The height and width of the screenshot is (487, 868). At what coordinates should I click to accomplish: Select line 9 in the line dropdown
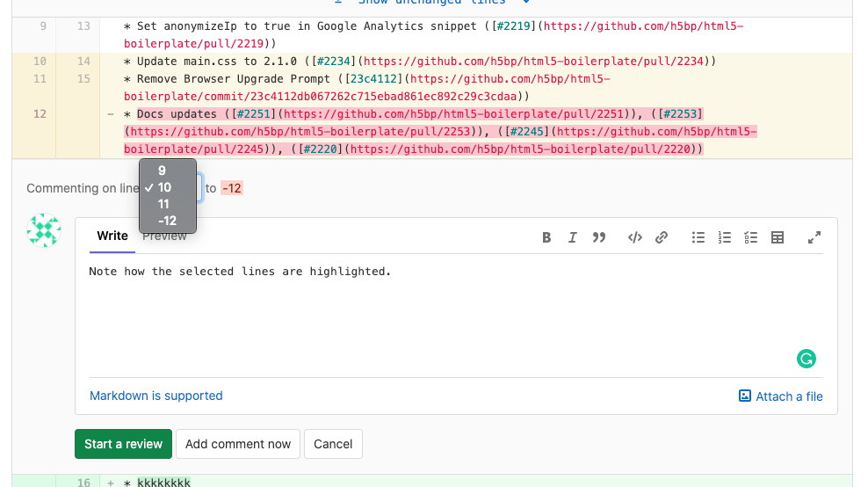click(162, 171)
